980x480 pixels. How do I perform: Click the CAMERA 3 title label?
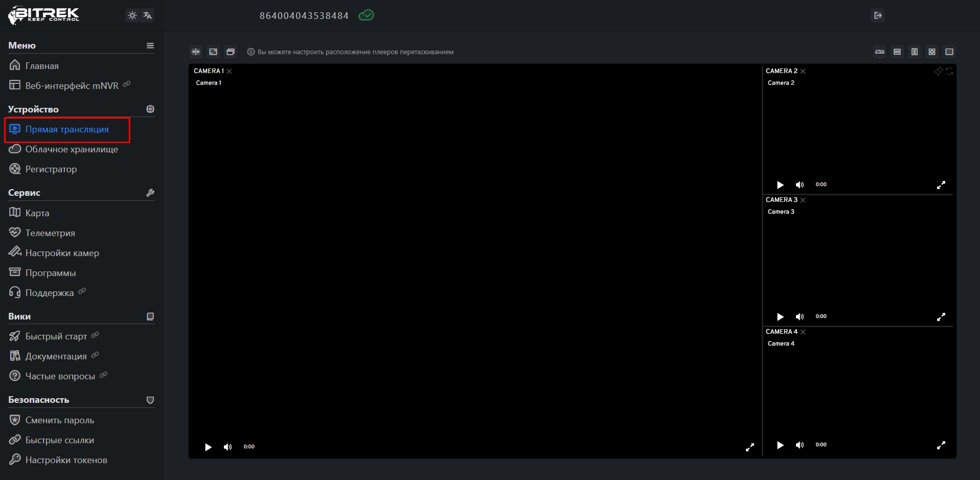(781, 200)
